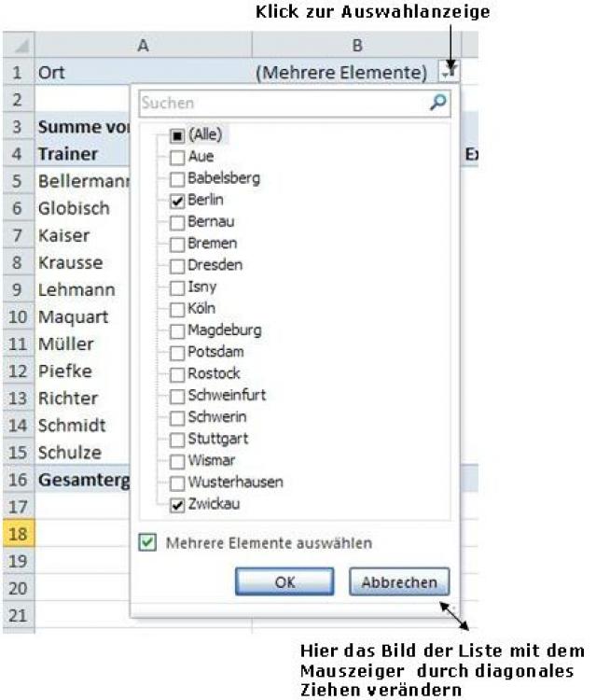The height and width of the screenshot is (700, 596).
Task: Open the Ort filter dropdown arrow
Action: point(448,71)
